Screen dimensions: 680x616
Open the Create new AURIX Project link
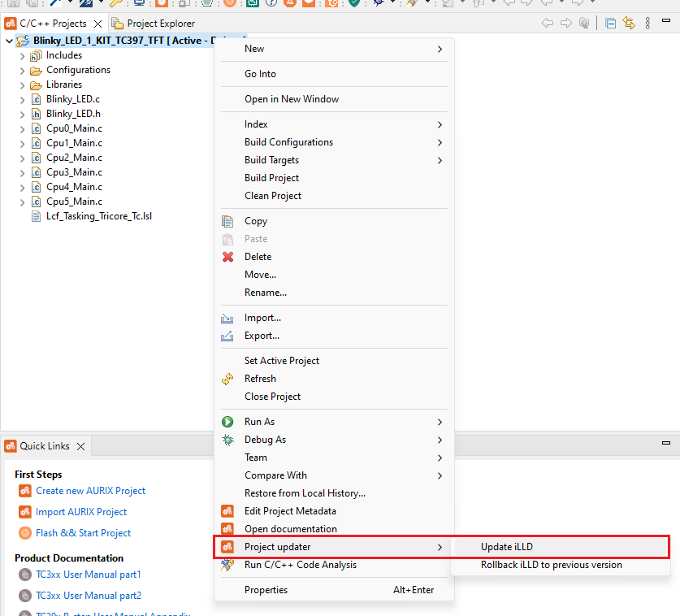(90, 491)
